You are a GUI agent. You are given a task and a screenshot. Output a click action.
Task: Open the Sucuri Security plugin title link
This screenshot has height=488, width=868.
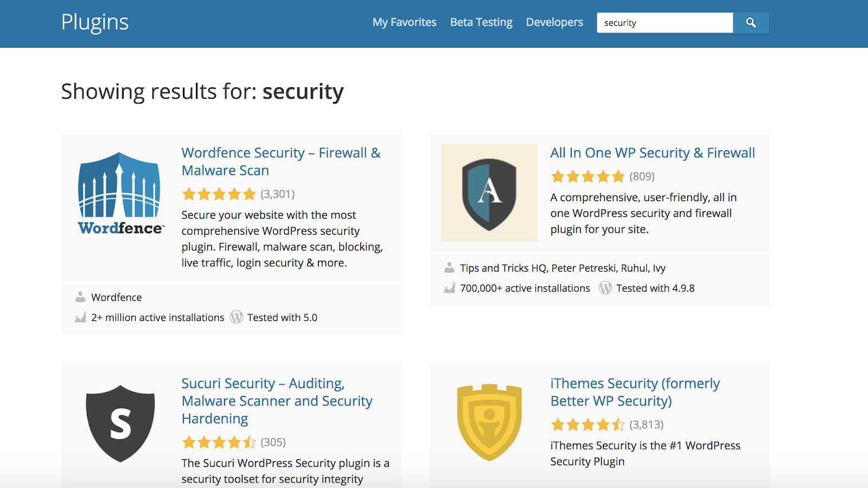[277, 401]
